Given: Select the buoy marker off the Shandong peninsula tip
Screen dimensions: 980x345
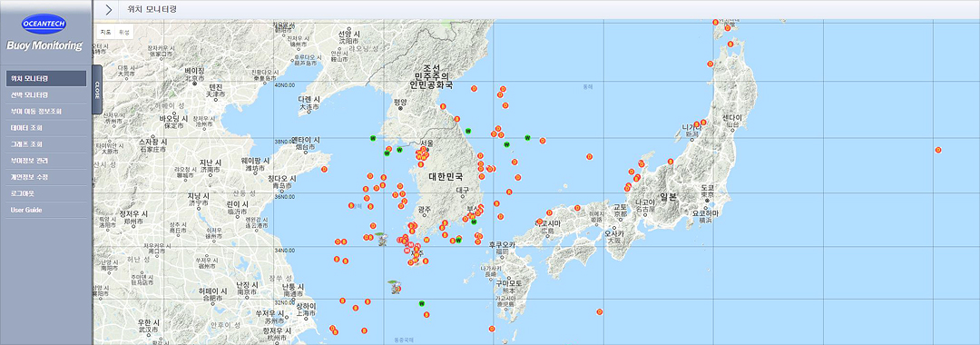Looking at the screenshot, I should tap(324, 170).
